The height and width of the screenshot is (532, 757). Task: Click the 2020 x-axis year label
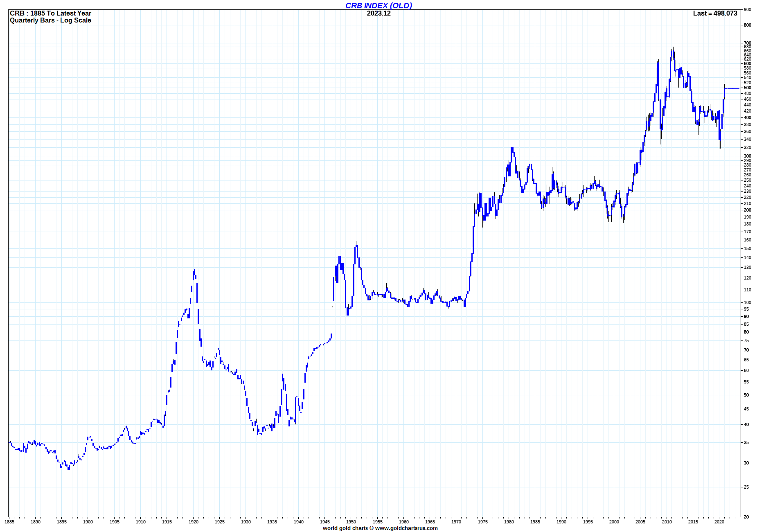(x=719, y=522)
